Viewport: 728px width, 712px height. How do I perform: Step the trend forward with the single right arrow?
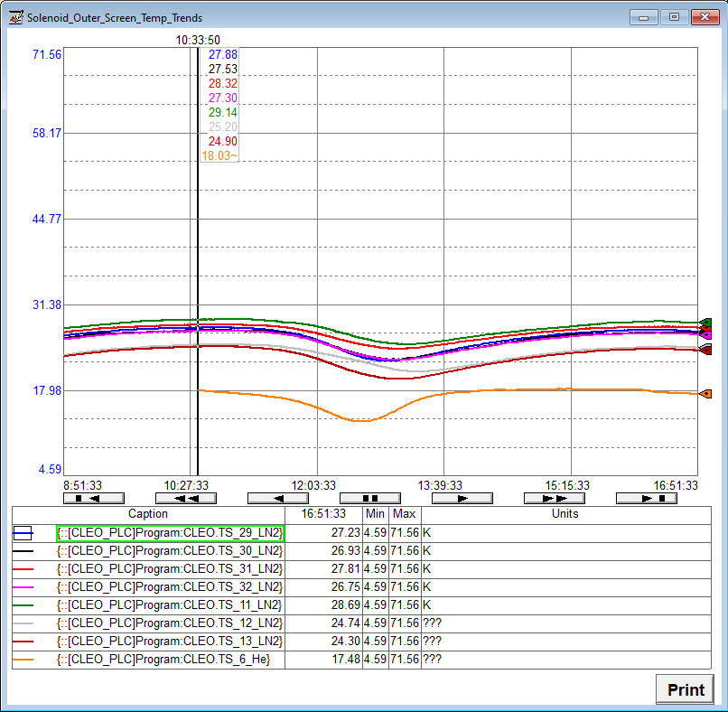click(x=462, y=498)
